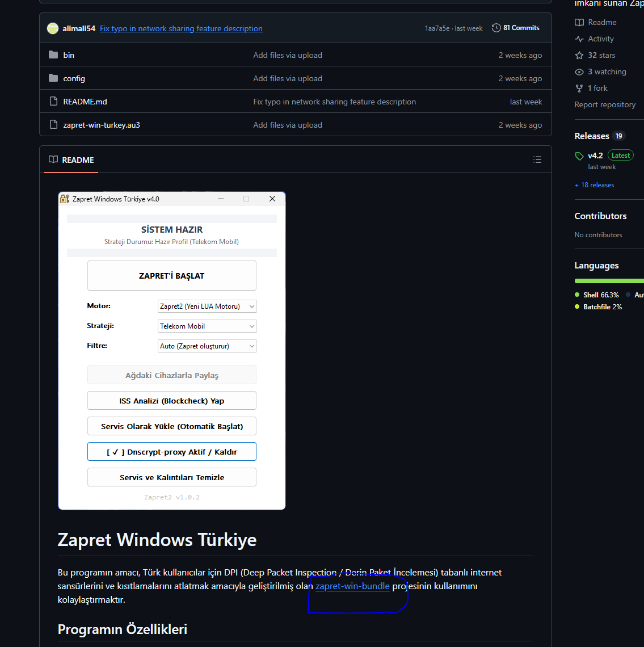Open the bin folder
The height and width of the screenshot is (647, 644).
coord(69,55)
